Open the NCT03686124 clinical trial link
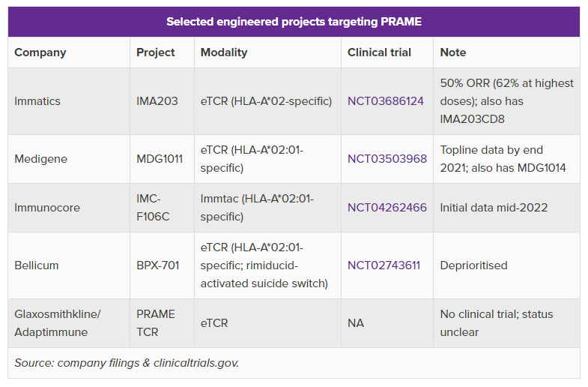This screenshot has width=588, height=387. pyautogui.click(x=386, y=101)
